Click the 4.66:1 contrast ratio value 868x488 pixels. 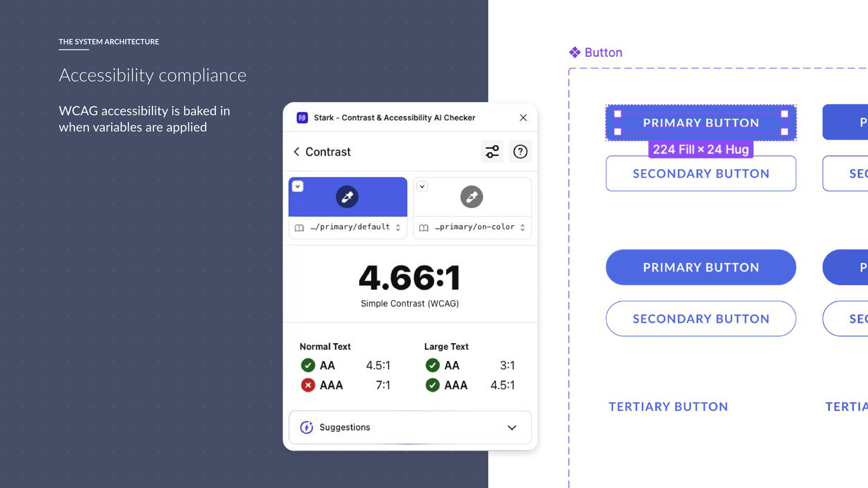point(410,278)
